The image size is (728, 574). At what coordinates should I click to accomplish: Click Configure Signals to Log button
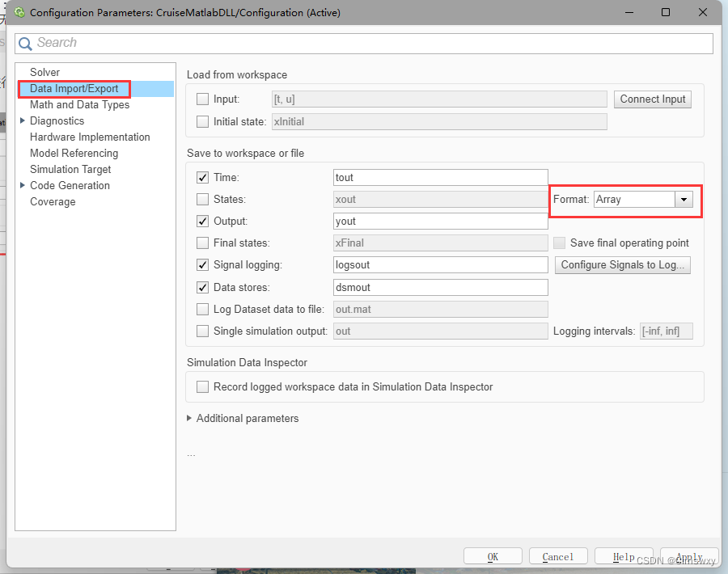pyautogui.click(x=623, y=265)
